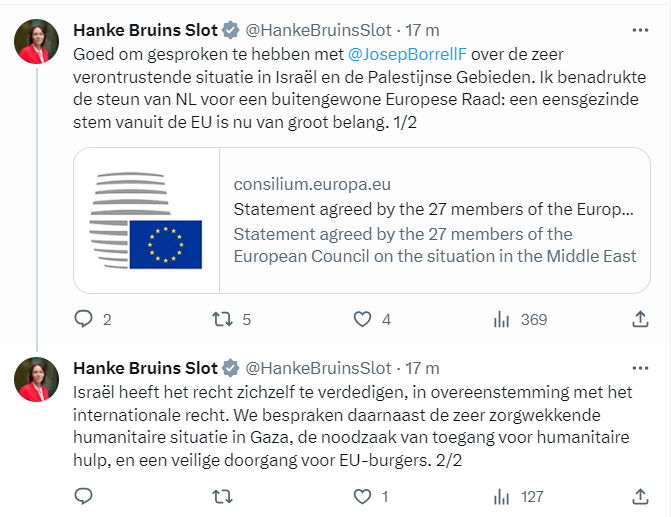Open the first tweet's 17 m timestamp
This screenshot has height=517, width=671.
(x=420, y=28)
